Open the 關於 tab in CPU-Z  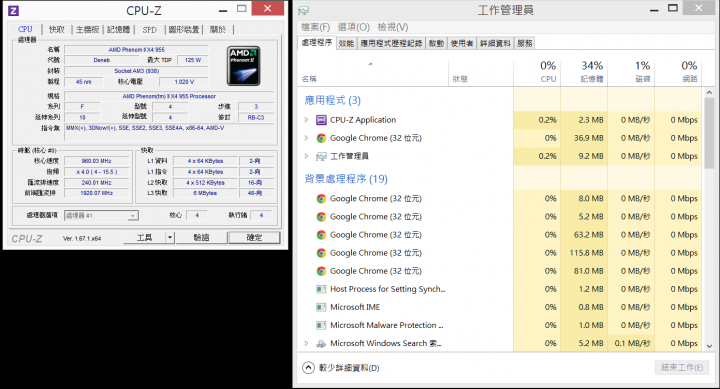(x=218, y=29)
